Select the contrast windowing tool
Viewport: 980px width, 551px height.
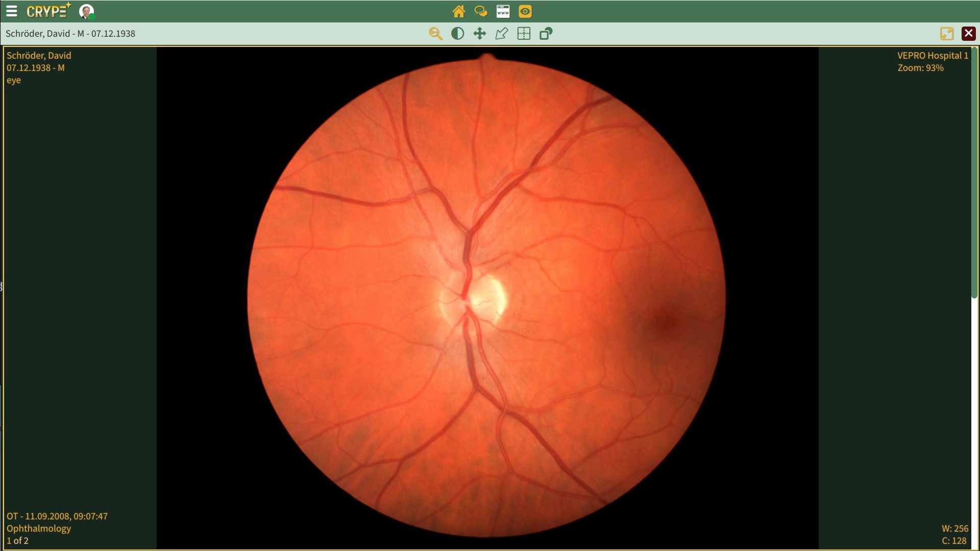click(458, 34)
